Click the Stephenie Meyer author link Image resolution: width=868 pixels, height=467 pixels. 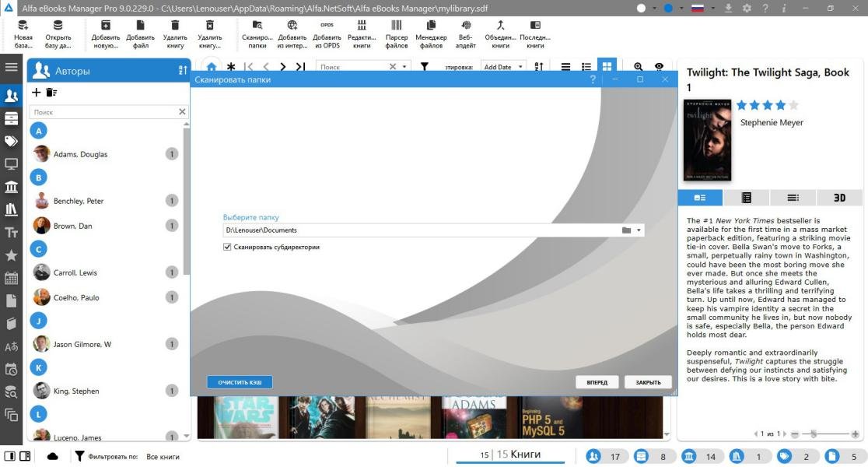point(772,122)
